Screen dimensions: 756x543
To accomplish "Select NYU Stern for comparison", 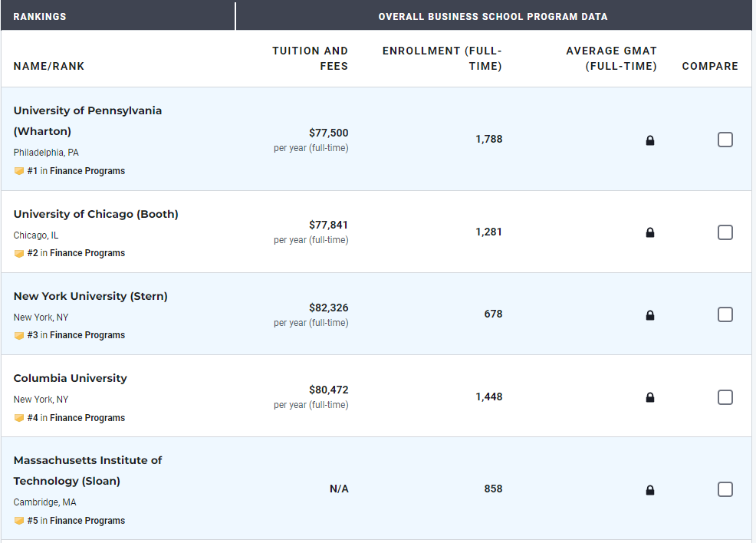I will (725, 314).
